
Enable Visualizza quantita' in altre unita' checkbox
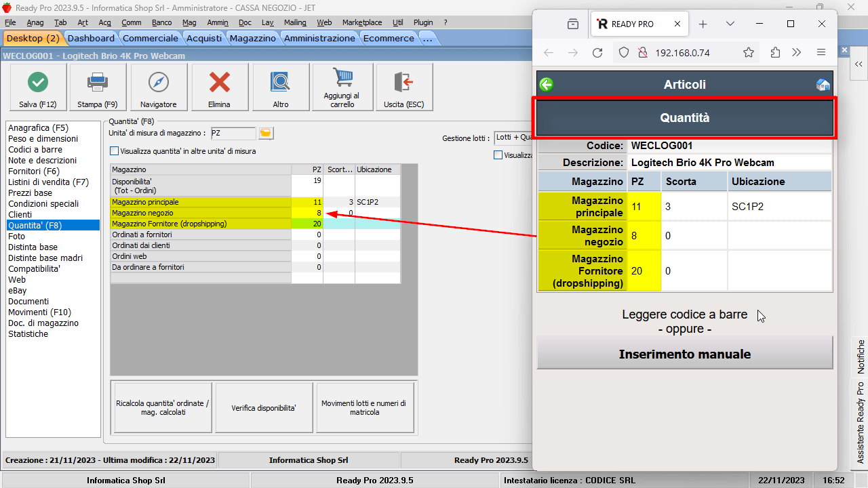point(115,151)
